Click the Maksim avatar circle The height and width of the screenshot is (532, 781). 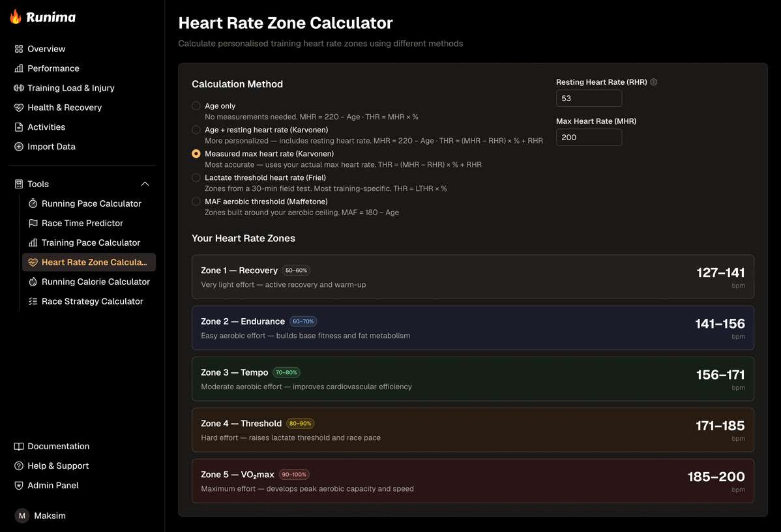tap(22, 516)
